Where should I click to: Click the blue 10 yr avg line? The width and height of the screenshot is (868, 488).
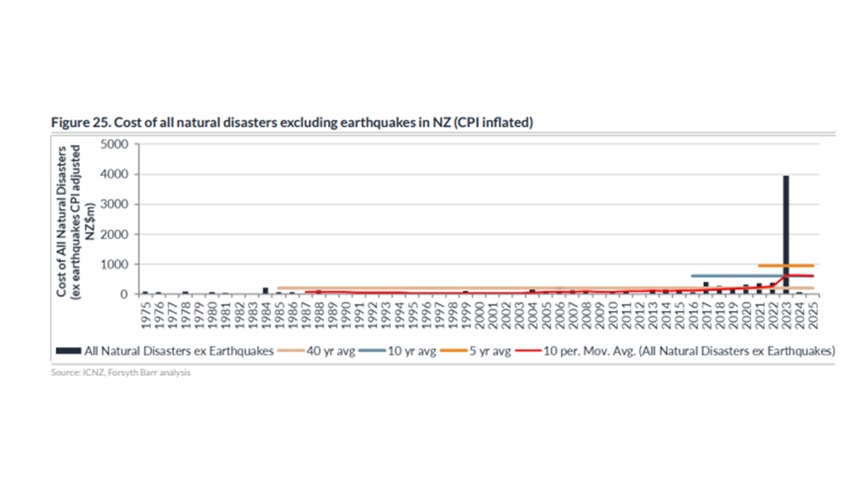pos(732,276)
